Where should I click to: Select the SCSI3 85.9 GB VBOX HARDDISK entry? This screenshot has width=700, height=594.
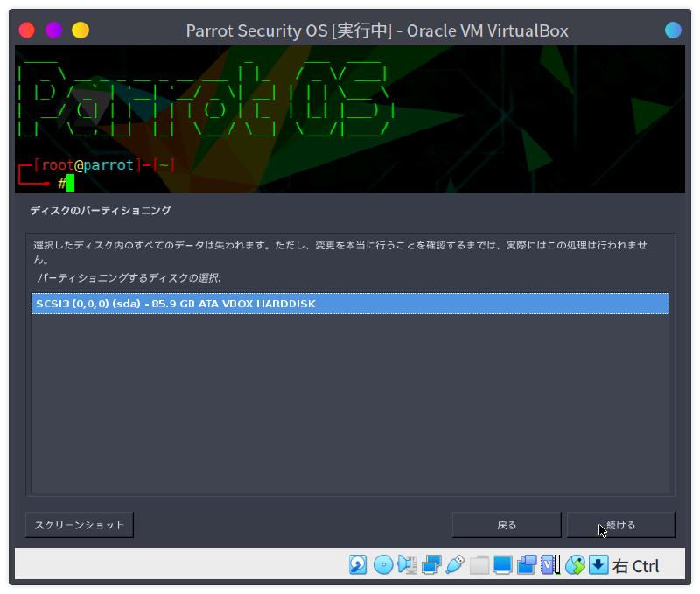(x=350, y=304)
